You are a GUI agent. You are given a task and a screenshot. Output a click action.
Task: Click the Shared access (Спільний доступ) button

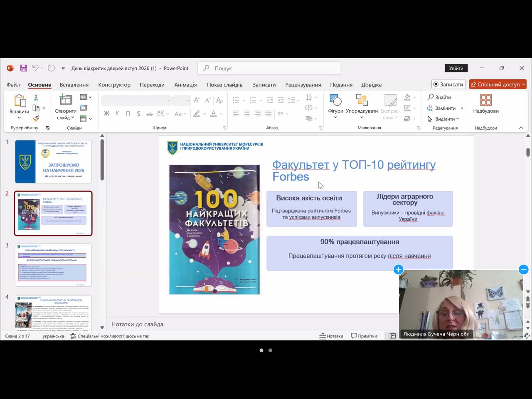(x=498, y=84)
